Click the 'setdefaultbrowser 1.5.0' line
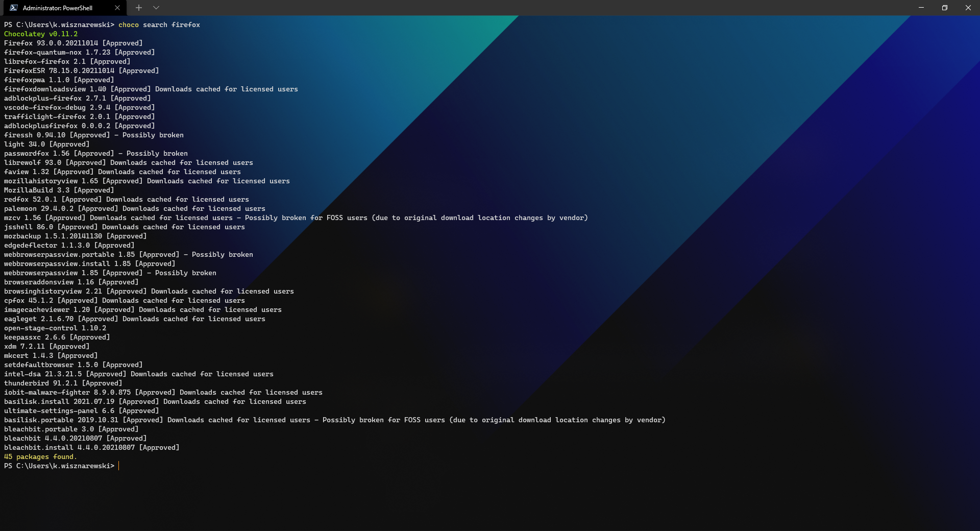This screenshot has width=980, height=531. [x=73, y=365]
